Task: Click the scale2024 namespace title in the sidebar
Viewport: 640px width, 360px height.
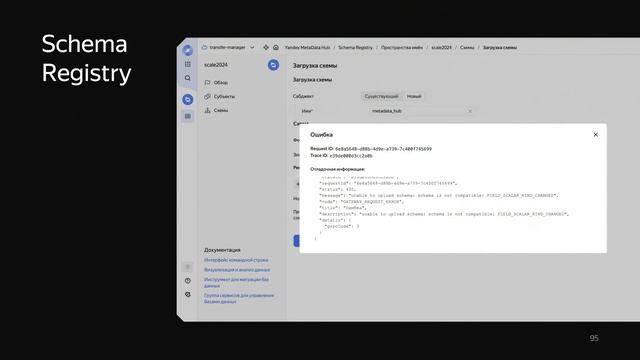Action: coord(216,65)
